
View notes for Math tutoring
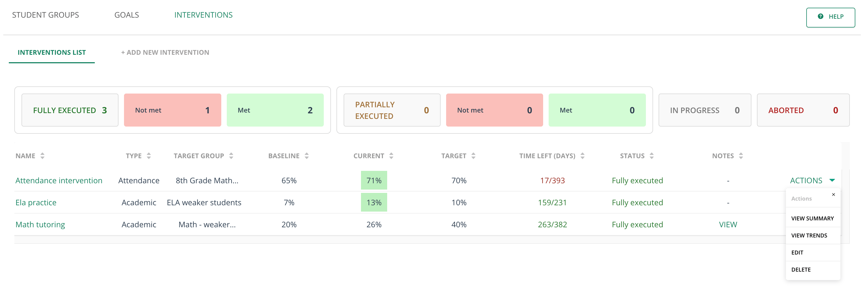(728, 225)
